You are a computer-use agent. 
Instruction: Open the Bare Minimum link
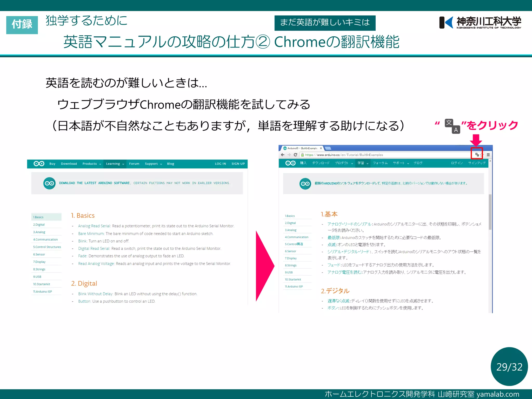point(91,234)
